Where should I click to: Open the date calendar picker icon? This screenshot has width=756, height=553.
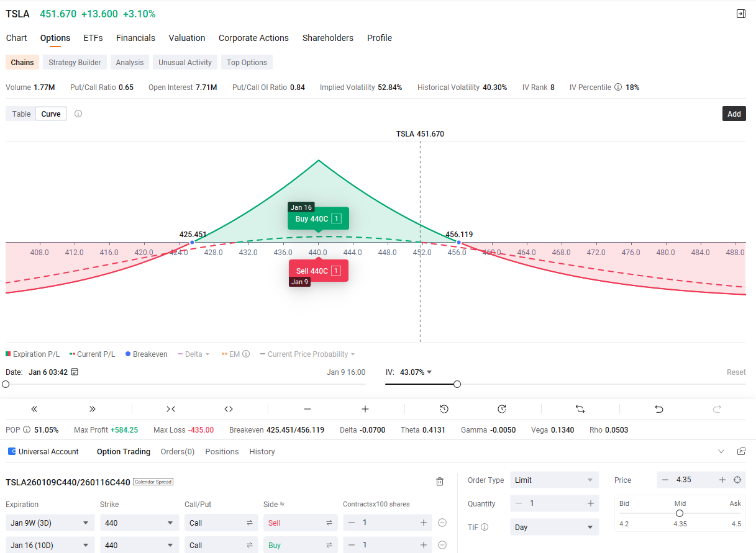click(75, 372)
